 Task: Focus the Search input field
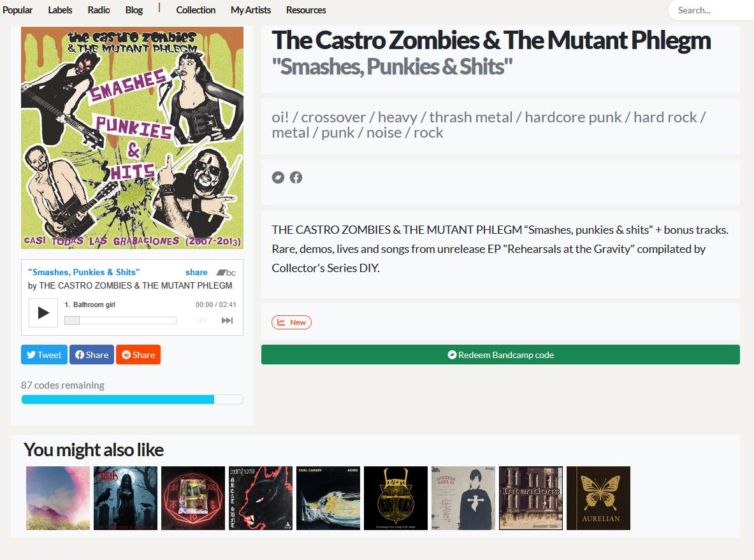point(711,10)
